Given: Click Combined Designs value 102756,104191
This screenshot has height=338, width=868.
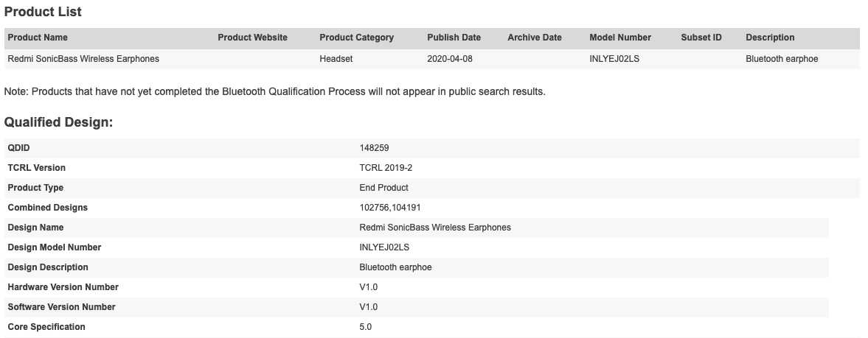Looking at the screenshot, I should (x=390, y=208).
